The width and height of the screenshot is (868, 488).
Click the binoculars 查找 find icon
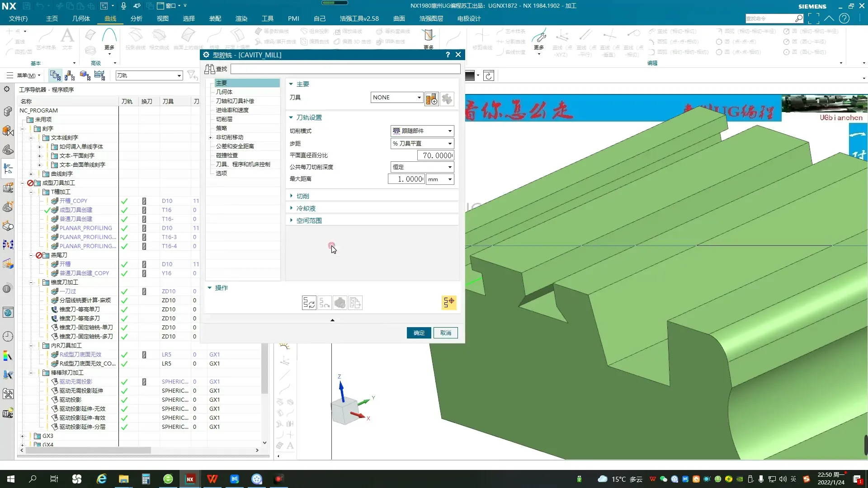coord(210,69)
